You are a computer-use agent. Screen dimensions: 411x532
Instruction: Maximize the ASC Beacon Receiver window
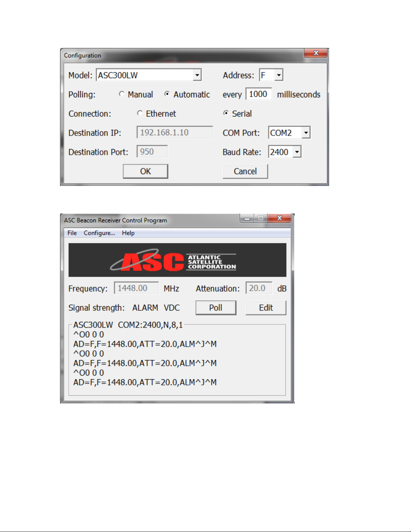coord(261,218)
